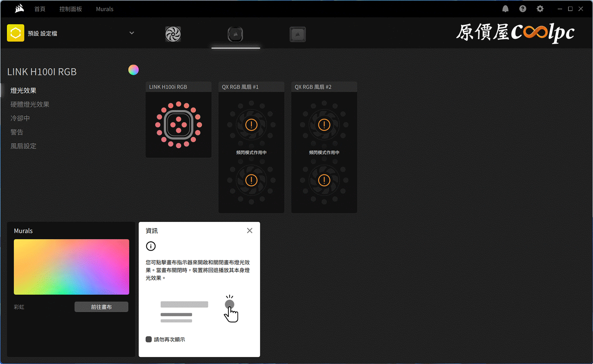Screen dimensions: 593x364
Task: Open the 控制面板 menu tab
Action: click(70, 9)
